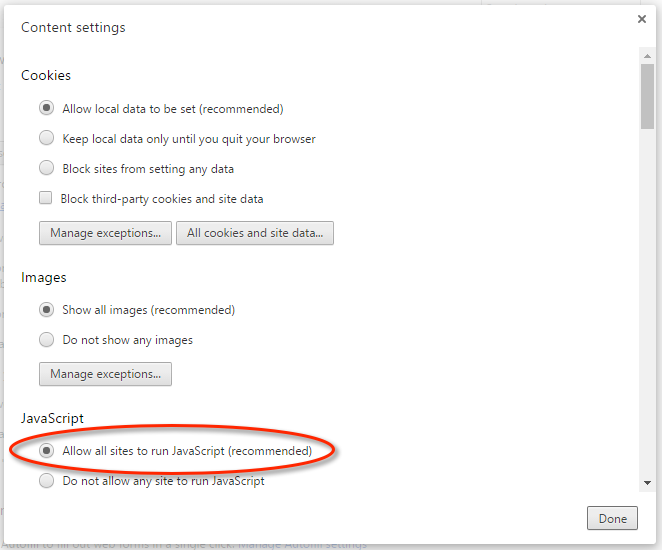Screen dimensions: 662x550
Task: Choose Keep local data only until quit
Action: coord(47,139)
